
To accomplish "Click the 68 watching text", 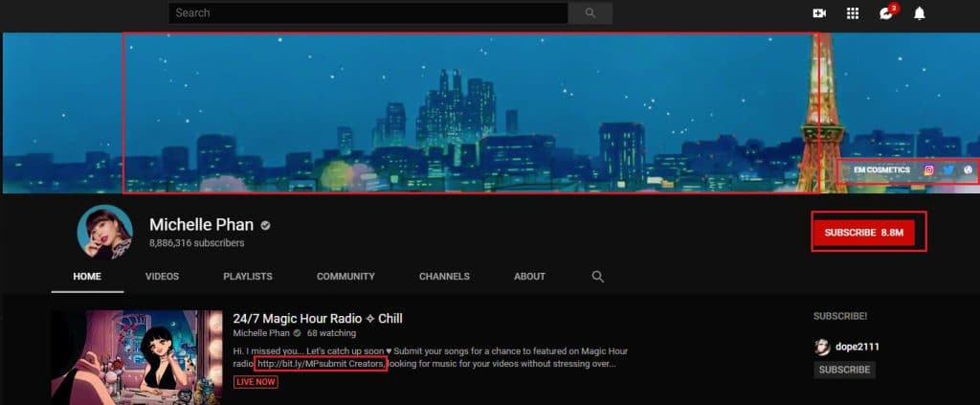I will [x=331, y=333].
